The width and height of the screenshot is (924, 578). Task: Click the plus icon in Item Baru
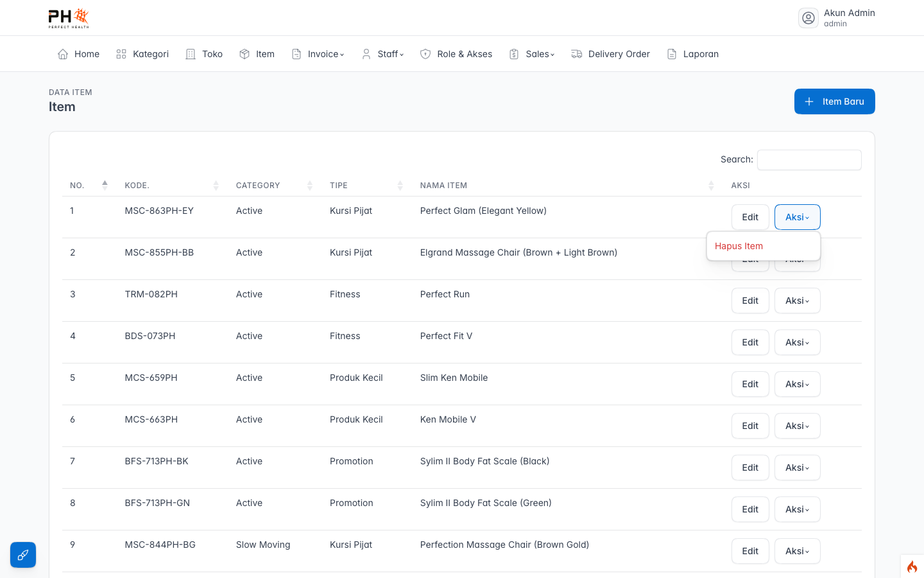click(809, 101)
